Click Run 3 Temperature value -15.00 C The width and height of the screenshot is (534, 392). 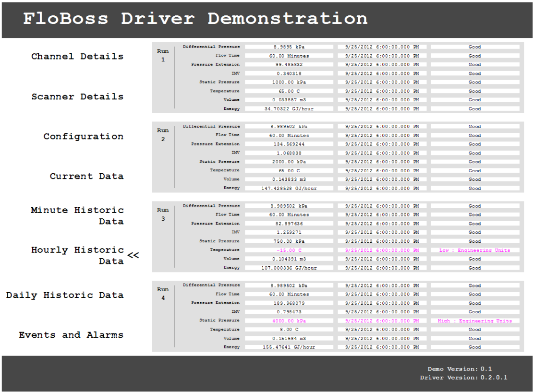click(289, 250)
